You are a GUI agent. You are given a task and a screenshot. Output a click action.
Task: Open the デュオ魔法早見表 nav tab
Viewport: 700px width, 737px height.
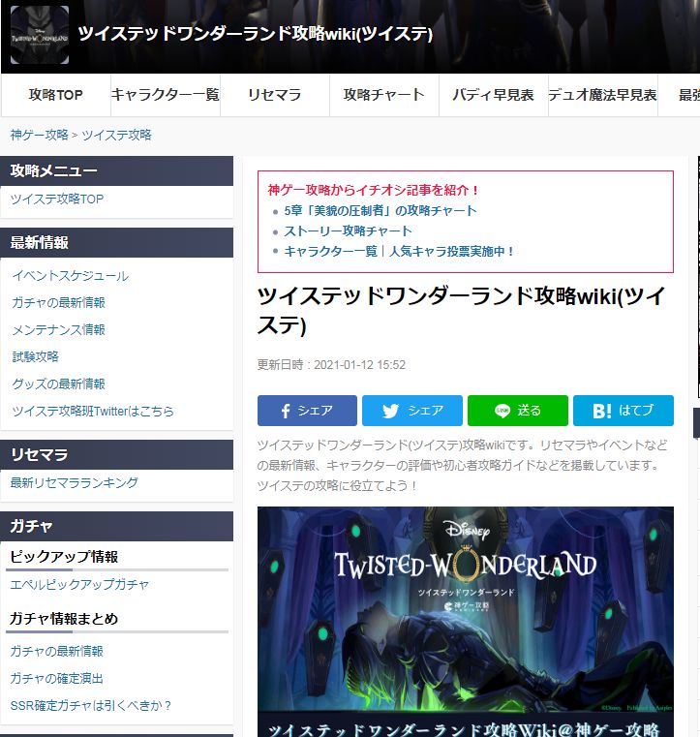(x=603, y=95)
